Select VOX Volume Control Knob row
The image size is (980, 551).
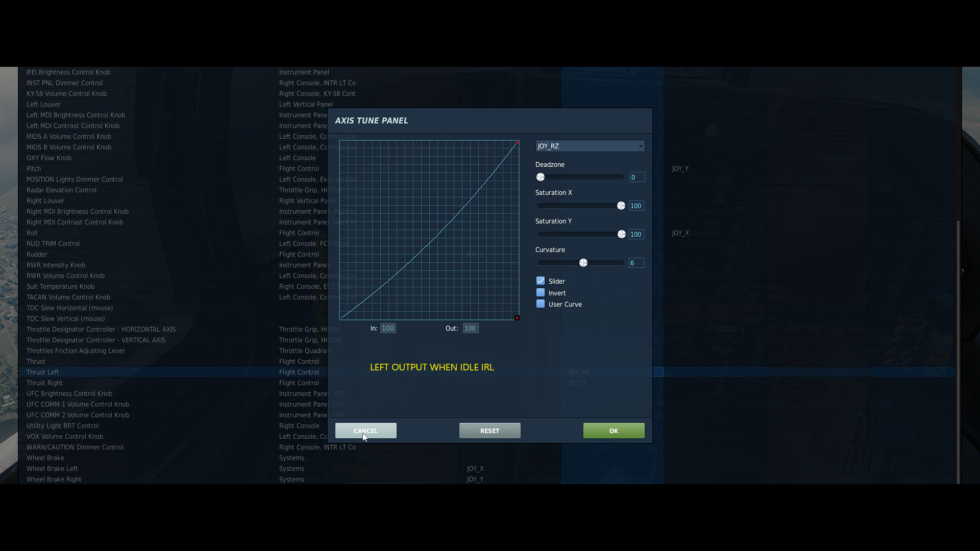pos(487,436)
